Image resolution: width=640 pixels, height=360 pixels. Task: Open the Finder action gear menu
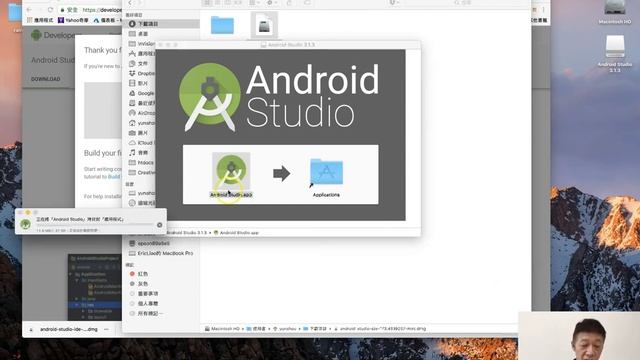[x=271, y=3]
